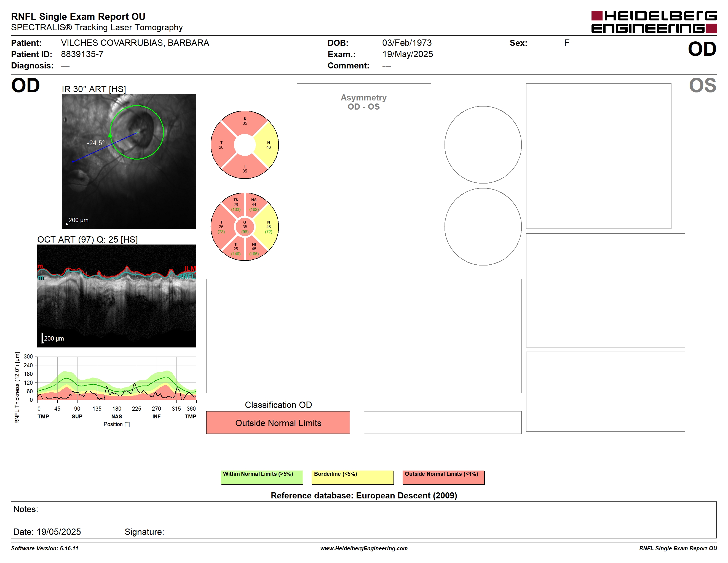Click the upper empty OS sector circle
Image resolution: width=728 pixels, height=563 pixels.
click(483, 145)
